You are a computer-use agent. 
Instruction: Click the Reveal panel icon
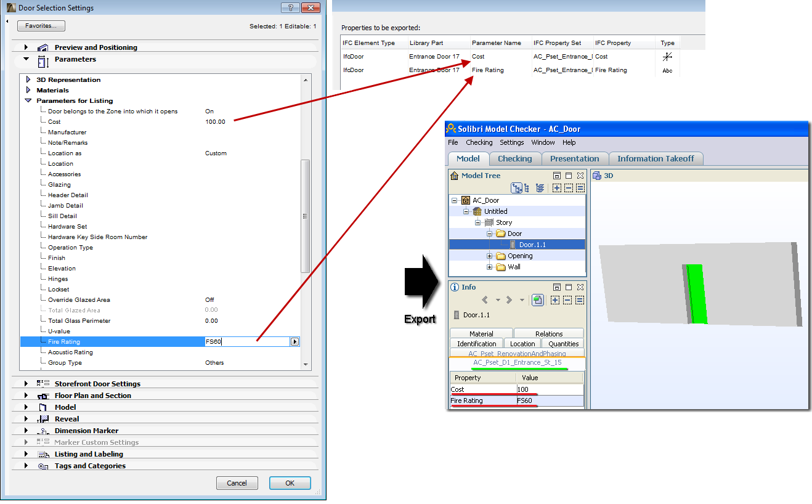(43, 419)
